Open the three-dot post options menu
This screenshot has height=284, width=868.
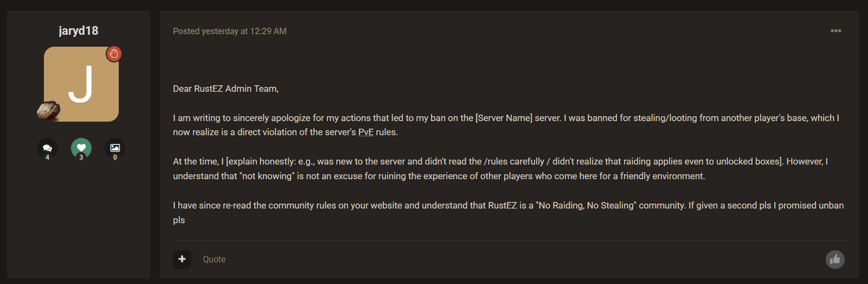[x=835, y=31]
